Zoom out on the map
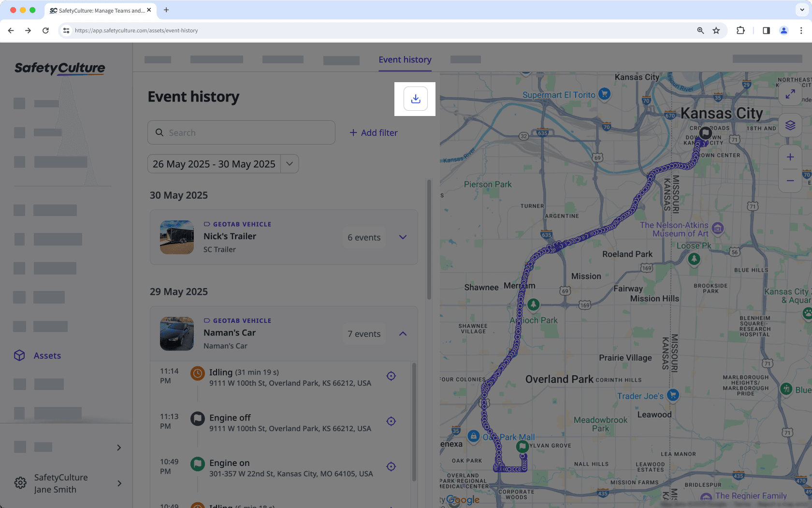 click(790, 181)
